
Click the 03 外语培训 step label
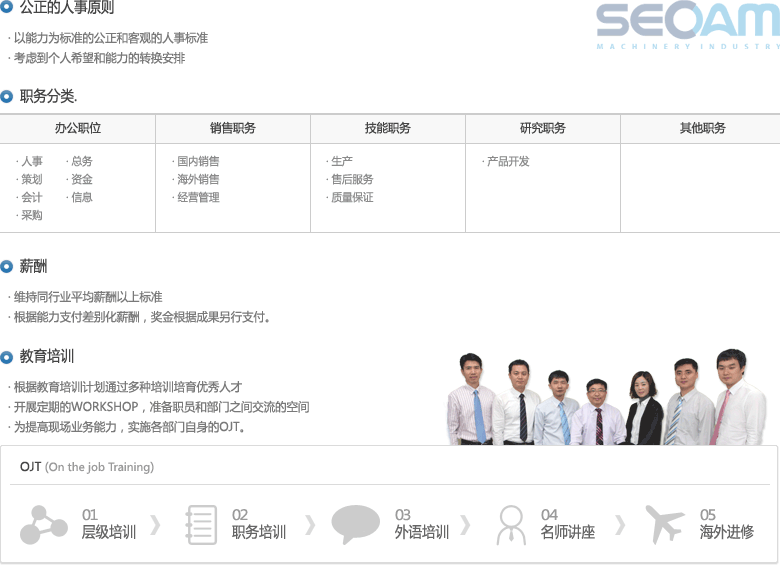click(x=422, y=525)
